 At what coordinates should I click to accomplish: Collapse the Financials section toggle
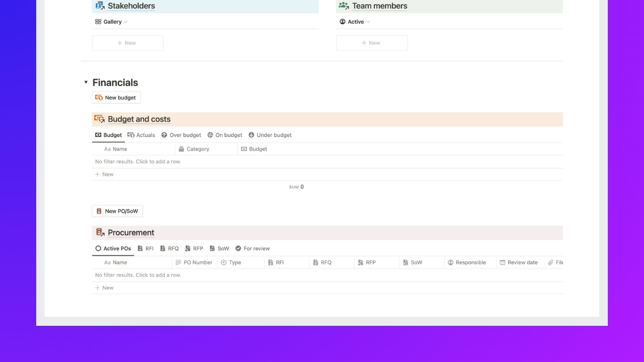pos(86,82)
